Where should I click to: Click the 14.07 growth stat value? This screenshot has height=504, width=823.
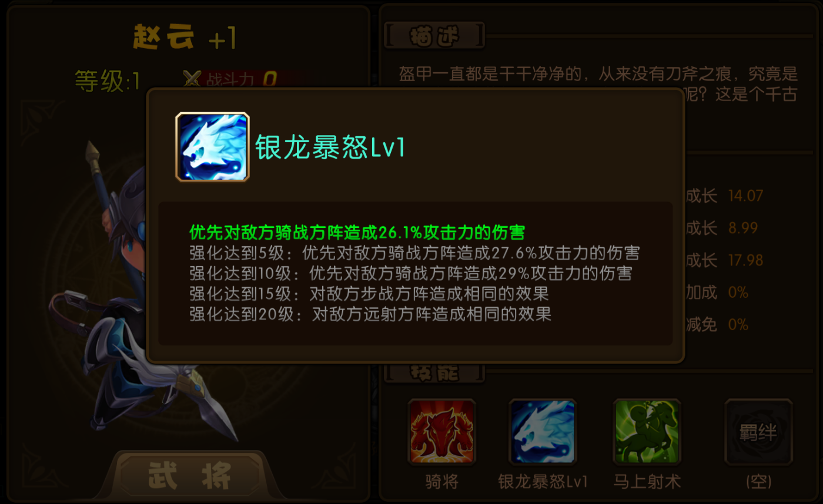(745, 196)
